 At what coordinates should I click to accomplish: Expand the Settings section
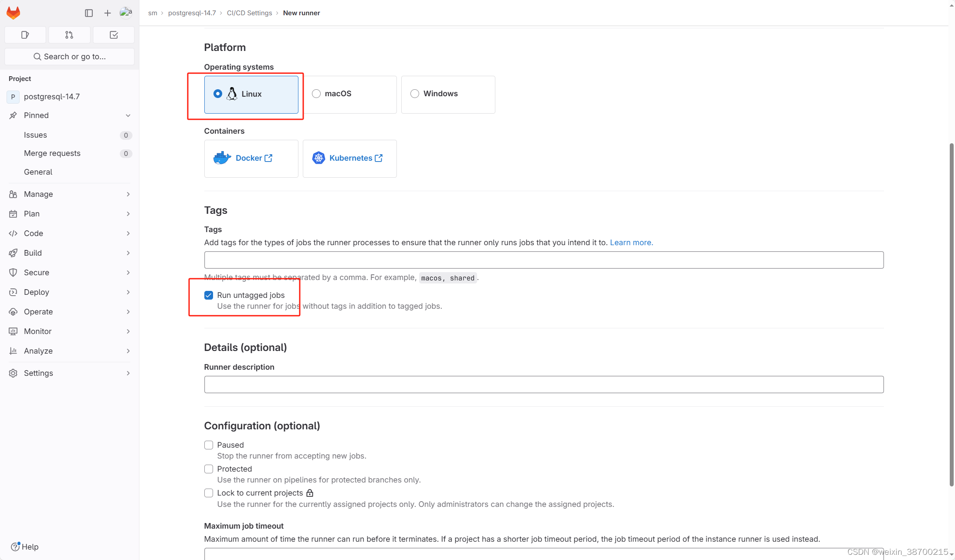click(x=128, y=373)
